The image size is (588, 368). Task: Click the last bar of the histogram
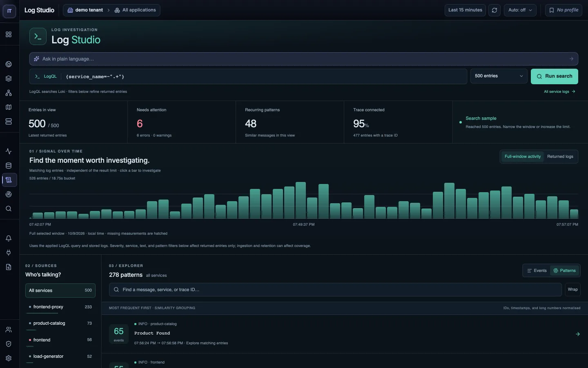(574, 214)
